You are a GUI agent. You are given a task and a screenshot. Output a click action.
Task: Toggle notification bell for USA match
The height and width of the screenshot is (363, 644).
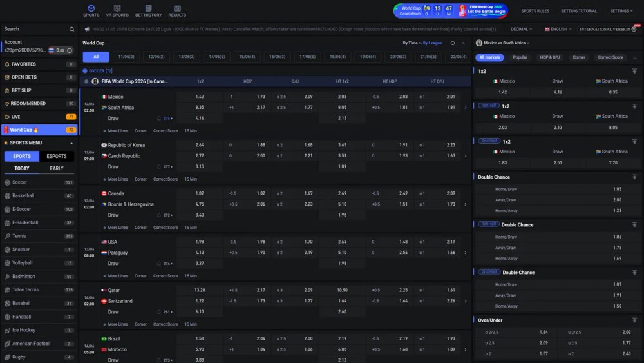click(x=159, y=264)
